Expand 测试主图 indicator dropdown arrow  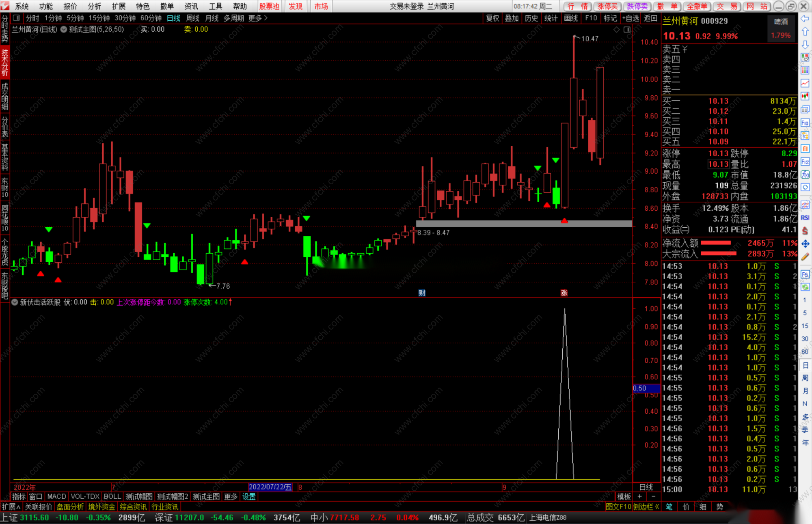point(64,30)
